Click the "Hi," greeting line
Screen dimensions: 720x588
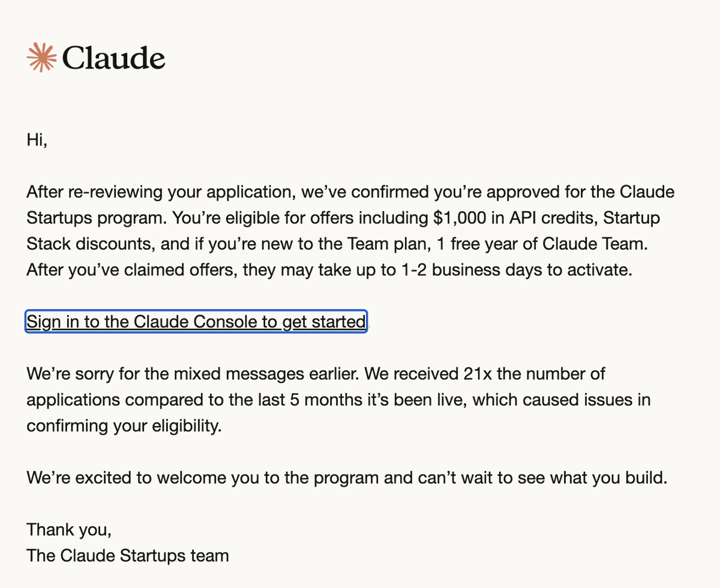37,140
